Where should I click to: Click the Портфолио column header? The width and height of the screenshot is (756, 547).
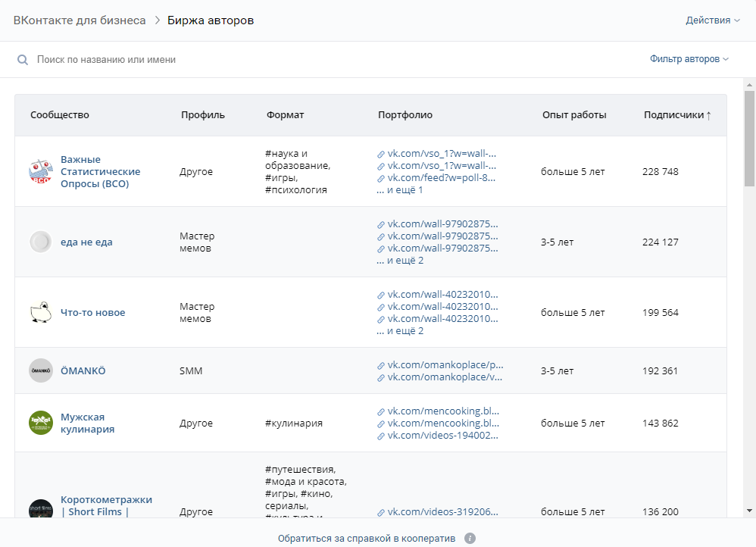click(x=405, y=115)
